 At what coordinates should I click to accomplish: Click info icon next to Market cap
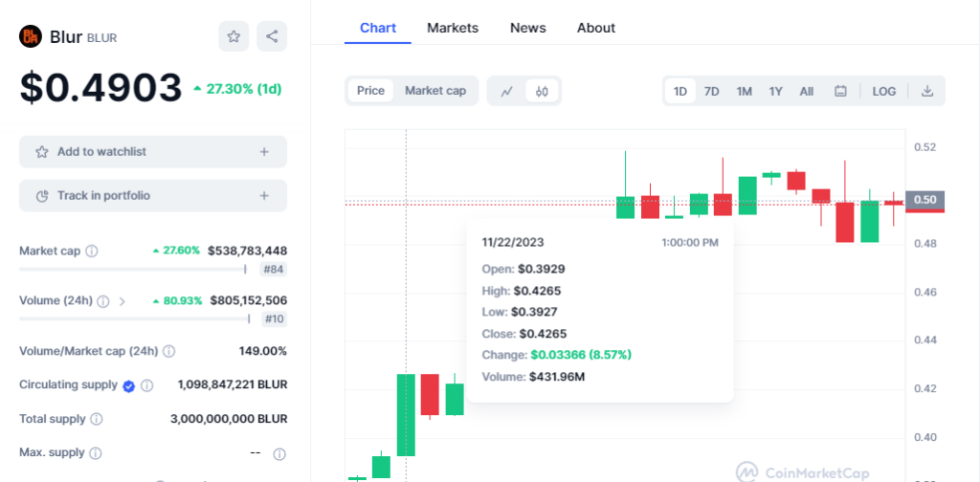point(91,251)
